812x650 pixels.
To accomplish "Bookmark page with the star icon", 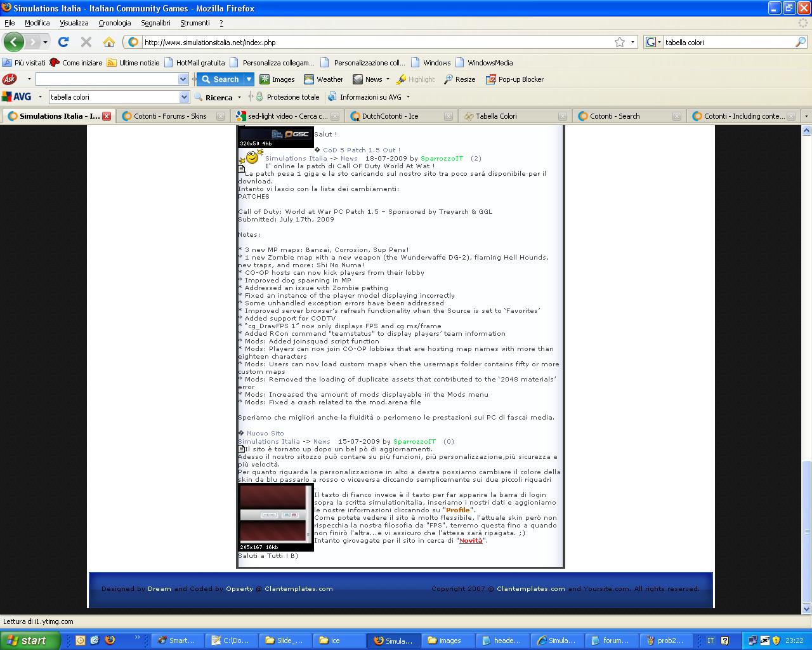I will click(620, 43).
